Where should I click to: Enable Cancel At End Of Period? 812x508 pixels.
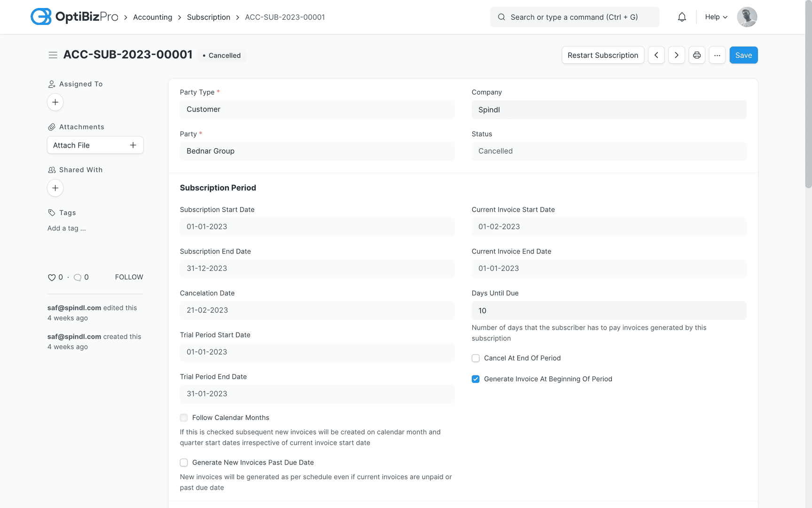[476, 358]
